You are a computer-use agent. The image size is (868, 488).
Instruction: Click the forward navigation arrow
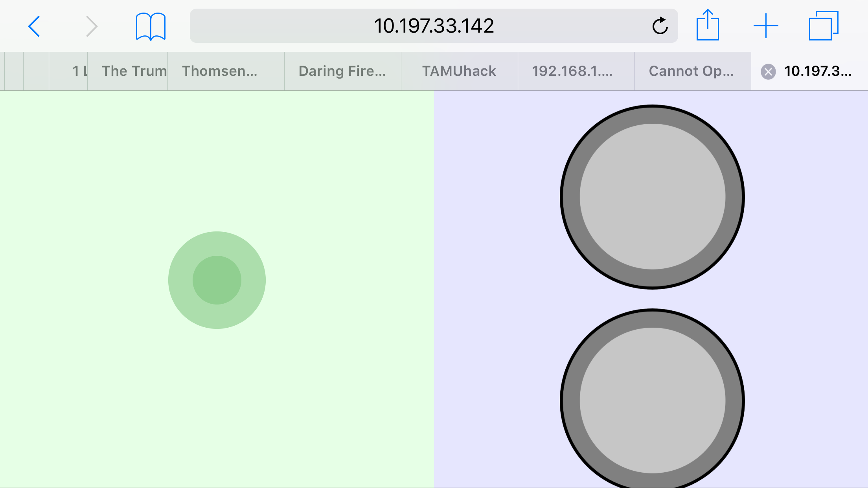92,26
